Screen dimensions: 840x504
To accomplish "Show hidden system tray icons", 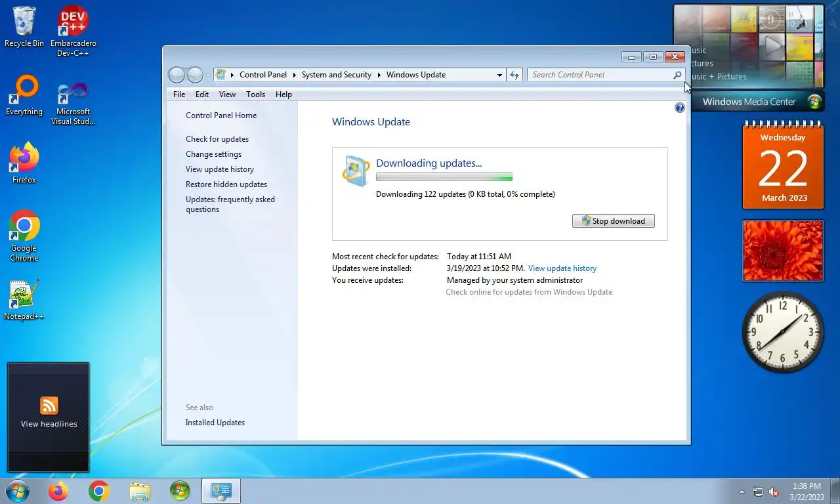I will pyautogui.click(x=742, y=492).
